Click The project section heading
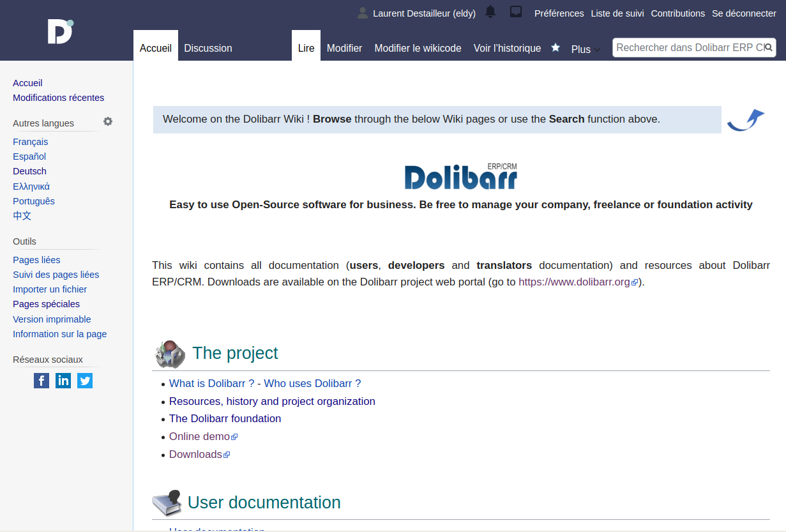This screenshot has width=786, height=532. tap(235, 353)
